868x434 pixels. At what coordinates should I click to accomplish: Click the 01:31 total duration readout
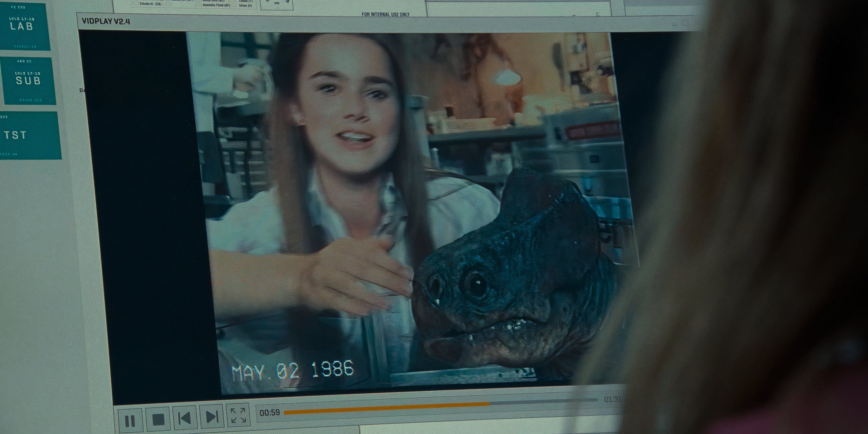pos(612,399)
